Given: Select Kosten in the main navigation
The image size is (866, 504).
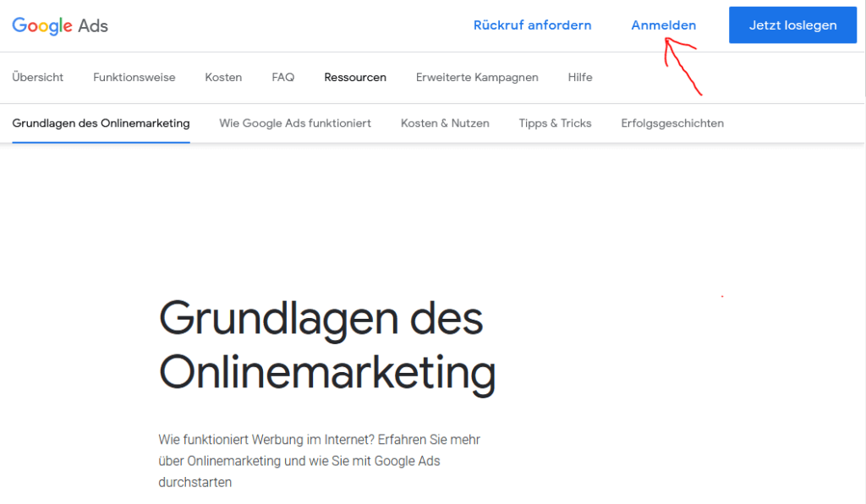Looking at the screenshot, I should 223,77.
